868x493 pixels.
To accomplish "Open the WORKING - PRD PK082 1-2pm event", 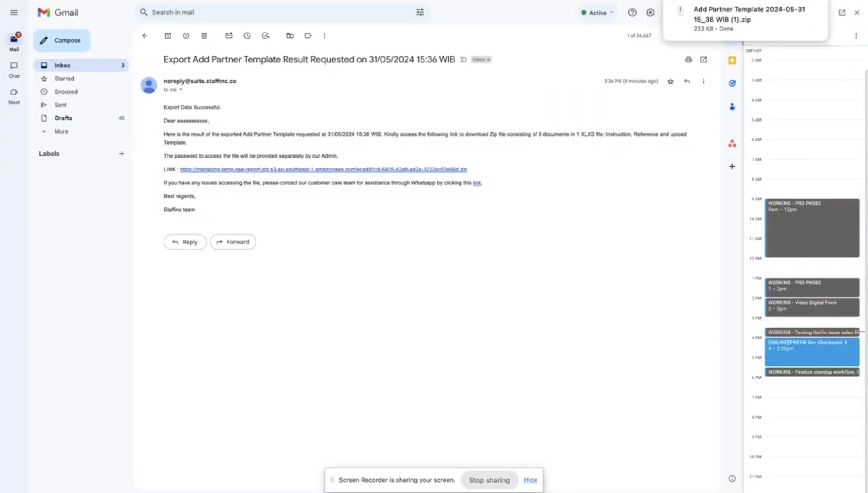I will click(x=812, y=287).
